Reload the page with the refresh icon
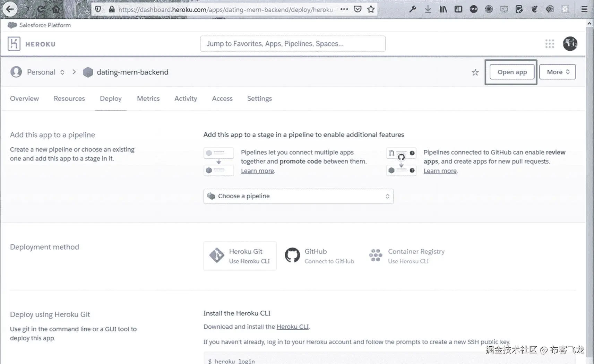 pos(41,9)
